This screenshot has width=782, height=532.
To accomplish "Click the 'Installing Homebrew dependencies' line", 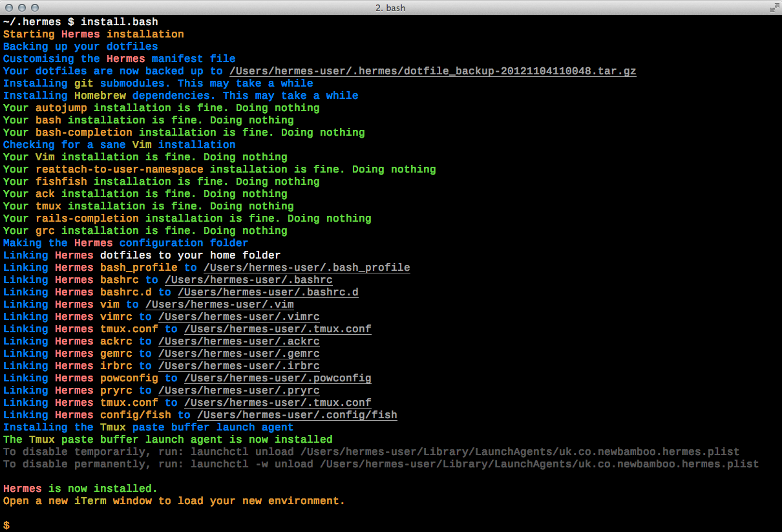I will pos(181,96).
